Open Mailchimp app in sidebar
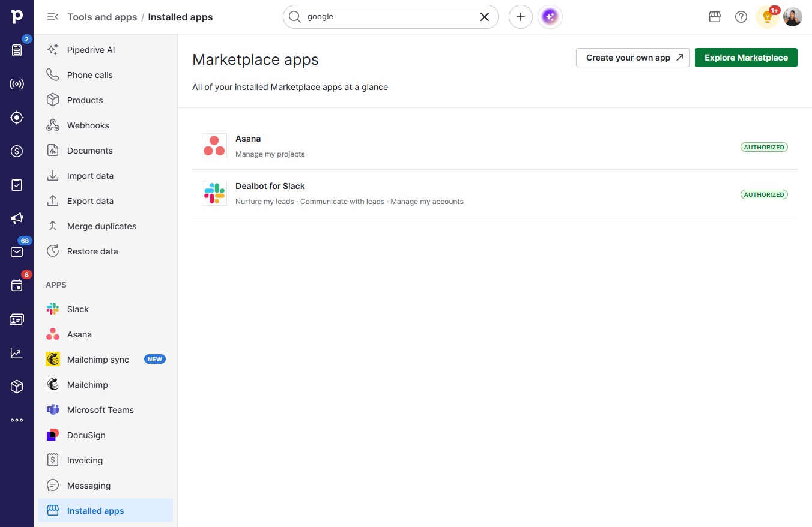812x527 pixels. pos(106,385)
